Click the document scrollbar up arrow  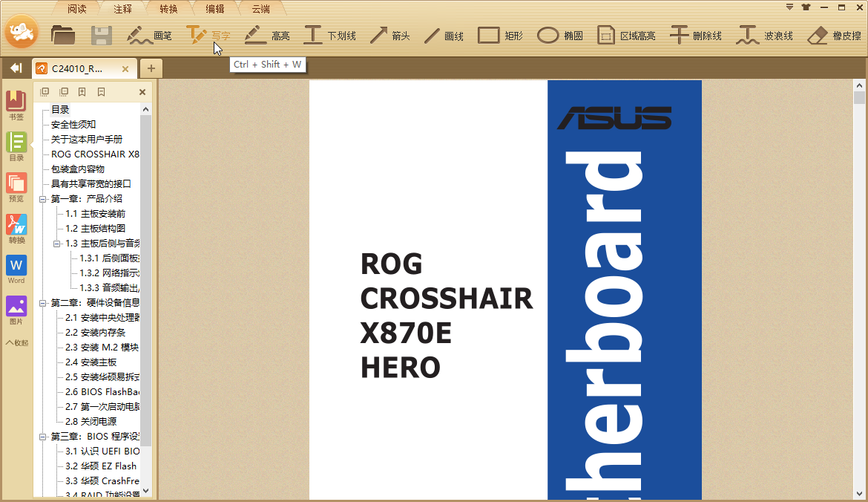(859, 86)
